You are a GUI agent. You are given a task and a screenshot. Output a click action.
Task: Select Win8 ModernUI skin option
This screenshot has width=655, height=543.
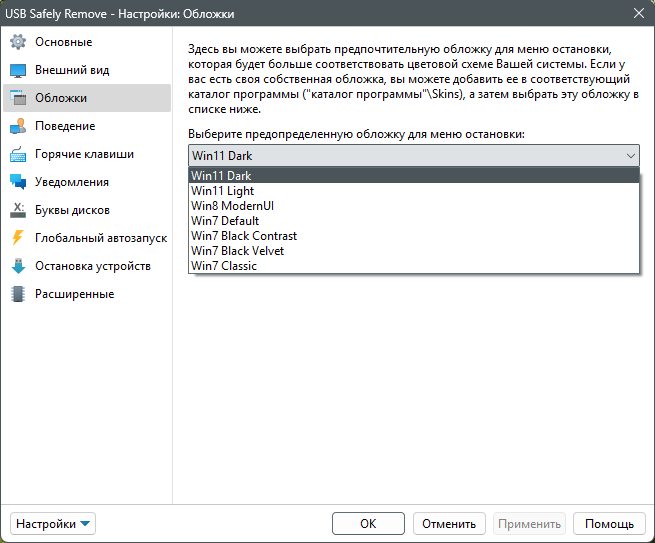pyautogui.click(x=232, y=206)
